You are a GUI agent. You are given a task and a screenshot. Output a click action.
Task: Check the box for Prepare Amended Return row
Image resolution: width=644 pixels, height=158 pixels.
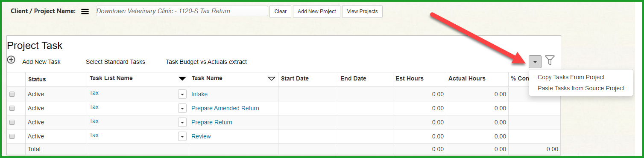click(12, 108)
